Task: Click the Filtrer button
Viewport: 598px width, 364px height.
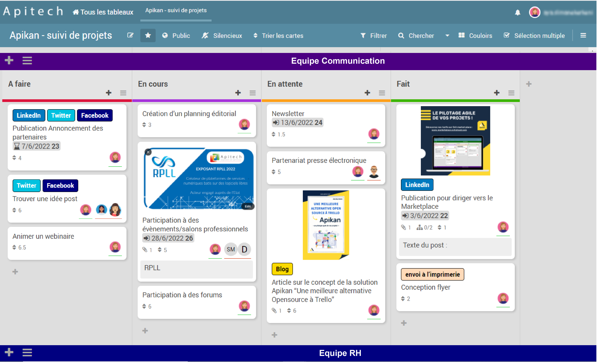Action: coord(374,36)
